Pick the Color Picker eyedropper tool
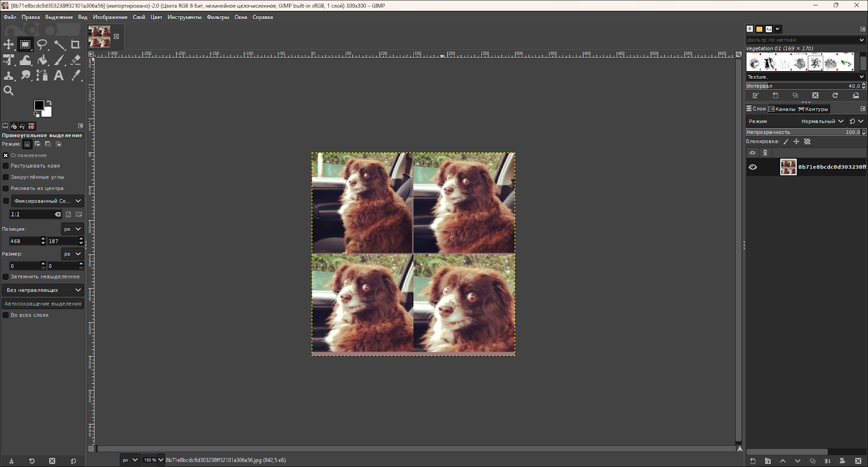 coord(76,75)
